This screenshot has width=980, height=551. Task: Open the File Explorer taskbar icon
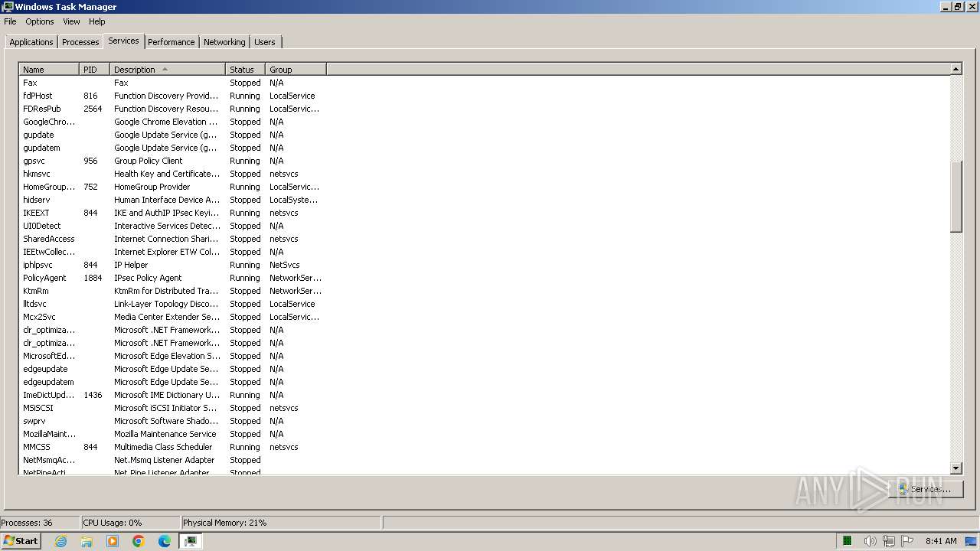87,541
